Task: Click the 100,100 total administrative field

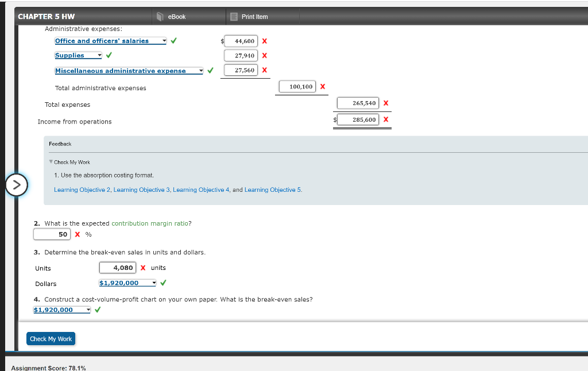Action: tap(297, 87)
